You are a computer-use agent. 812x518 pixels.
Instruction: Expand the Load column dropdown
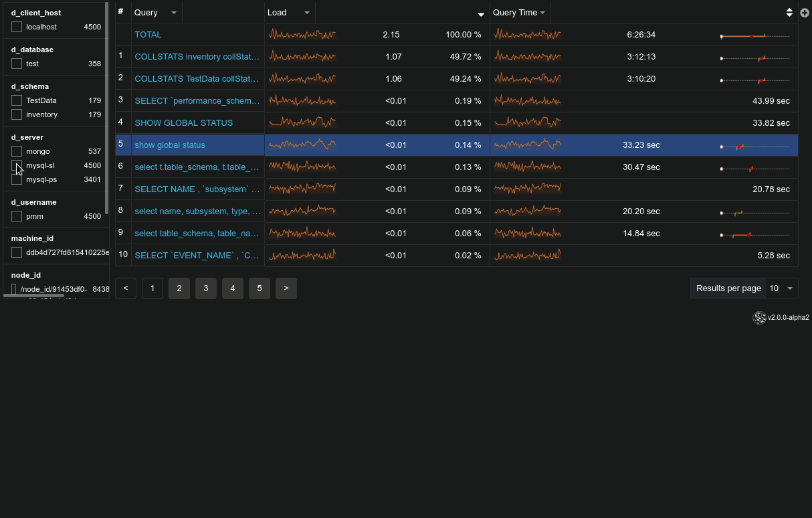(x=307, y=13)
